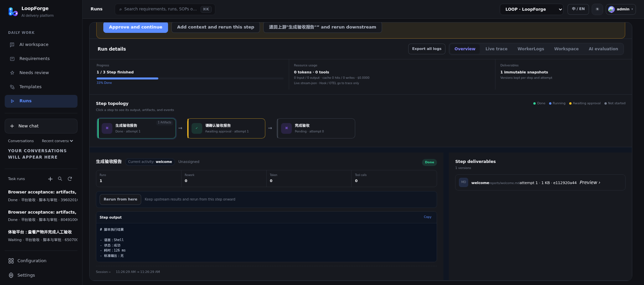Click Approve and continue
644x285 pixels.
pyautogui.click(x=136, y=27)
